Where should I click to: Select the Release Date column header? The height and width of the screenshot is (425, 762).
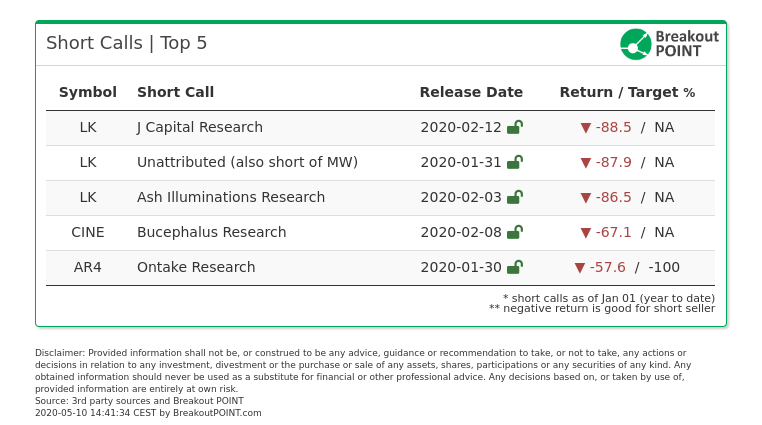coord(471,92)
